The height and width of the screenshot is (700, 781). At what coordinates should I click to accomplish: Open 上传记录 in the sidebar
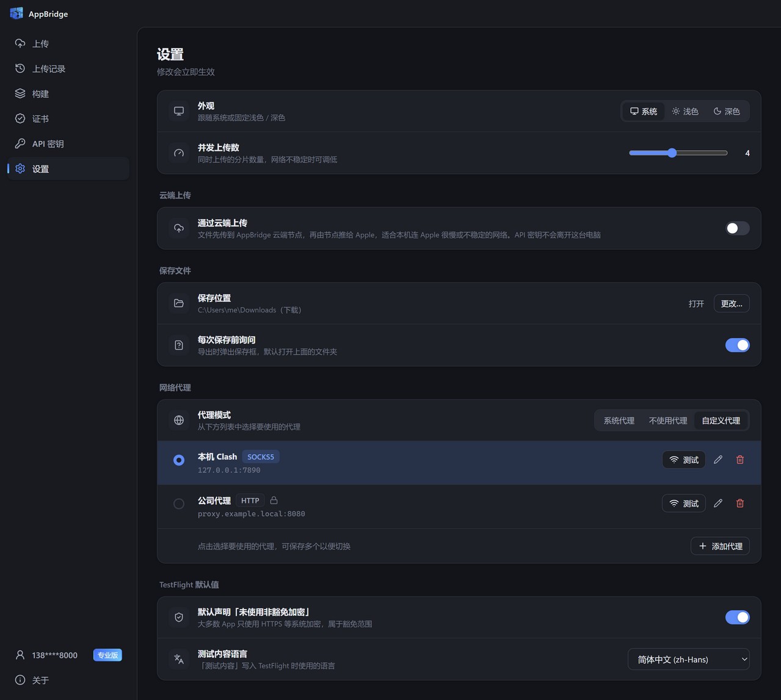click(x=68, y=68)
